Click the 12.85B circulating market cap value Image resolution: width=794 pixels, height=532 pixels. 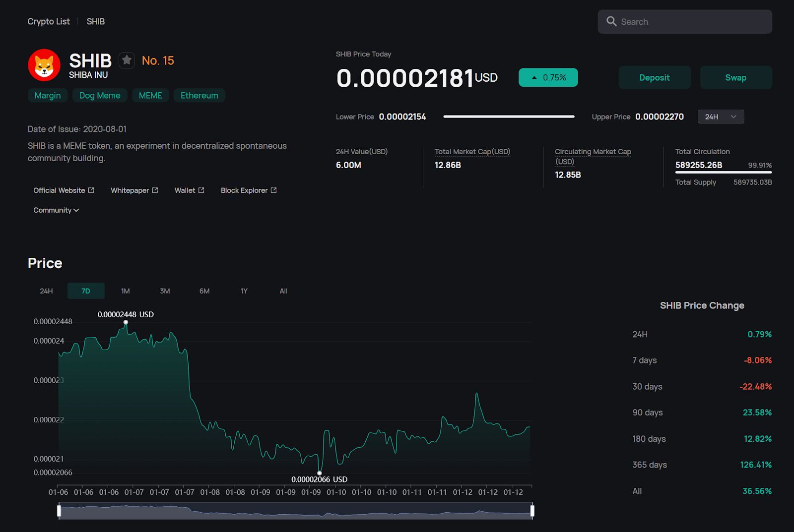(x=568, y=175)
